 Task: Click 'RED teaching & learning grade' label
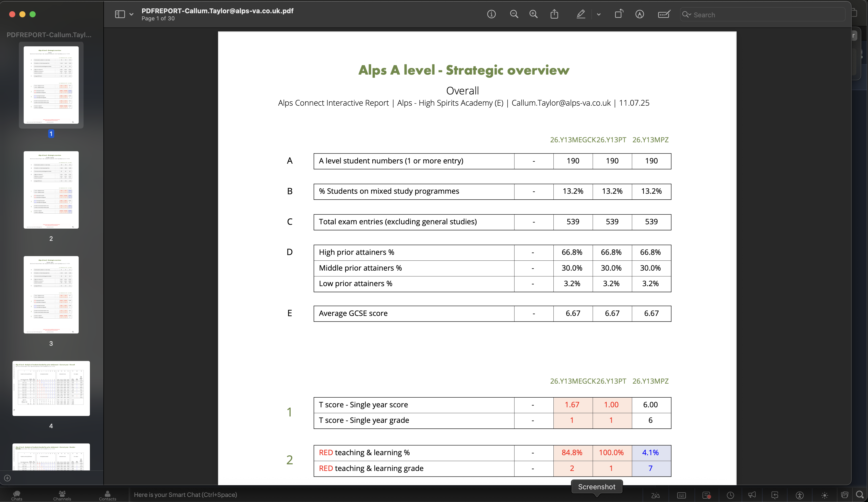[371, 469]
